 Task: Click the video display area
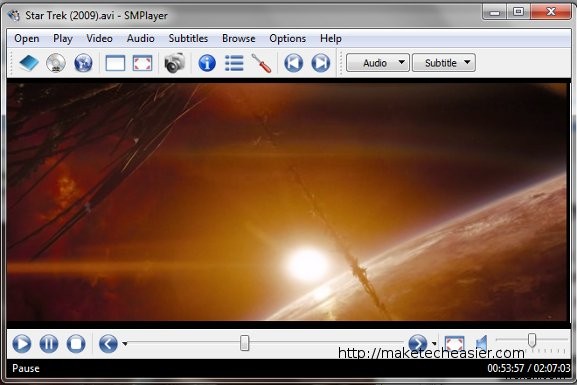click(288, 202)
